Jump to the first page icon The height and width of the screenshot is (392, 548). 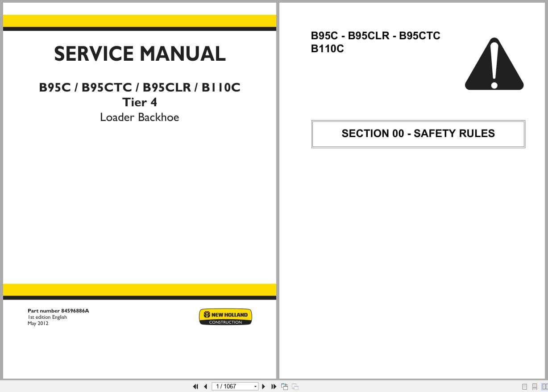[196, 386]
